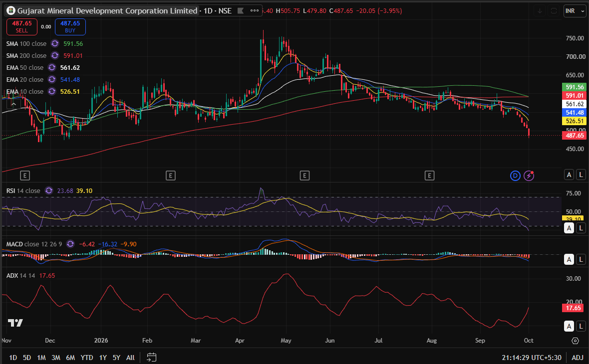Click the February earnings E marker
This screenshot has height=364, width=589.
coord(171,175)
